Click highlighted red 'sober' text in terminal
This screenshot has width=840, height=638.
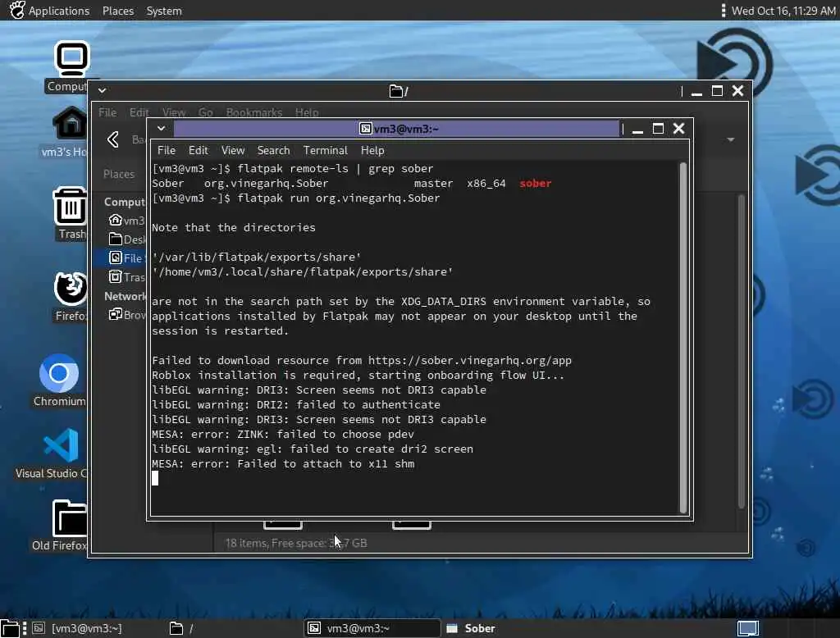(x=535, y=183)
